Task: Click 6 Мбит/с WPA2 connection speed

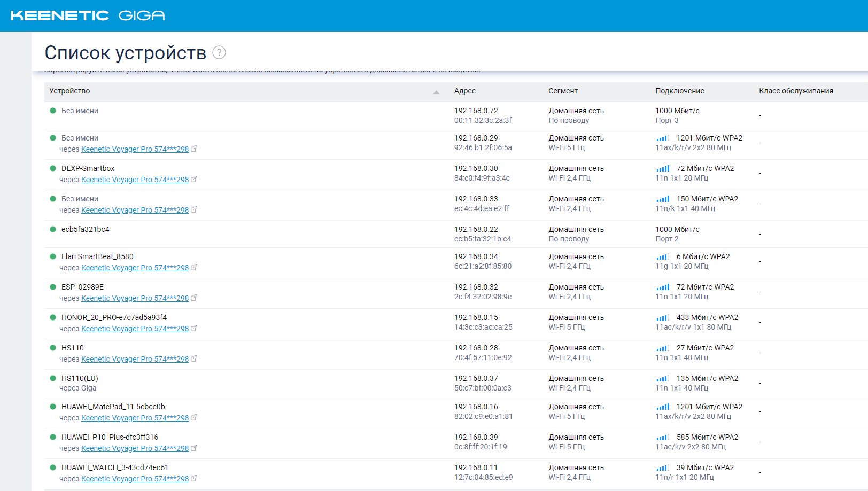Action: (x=703, y=256)
